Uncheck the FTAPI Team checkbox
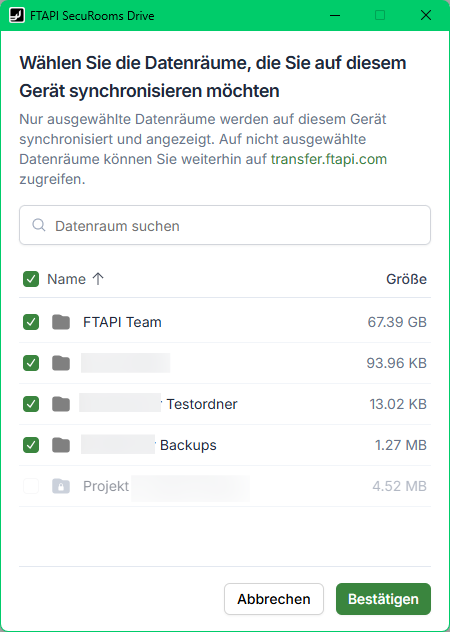 [x=31, y=322]
